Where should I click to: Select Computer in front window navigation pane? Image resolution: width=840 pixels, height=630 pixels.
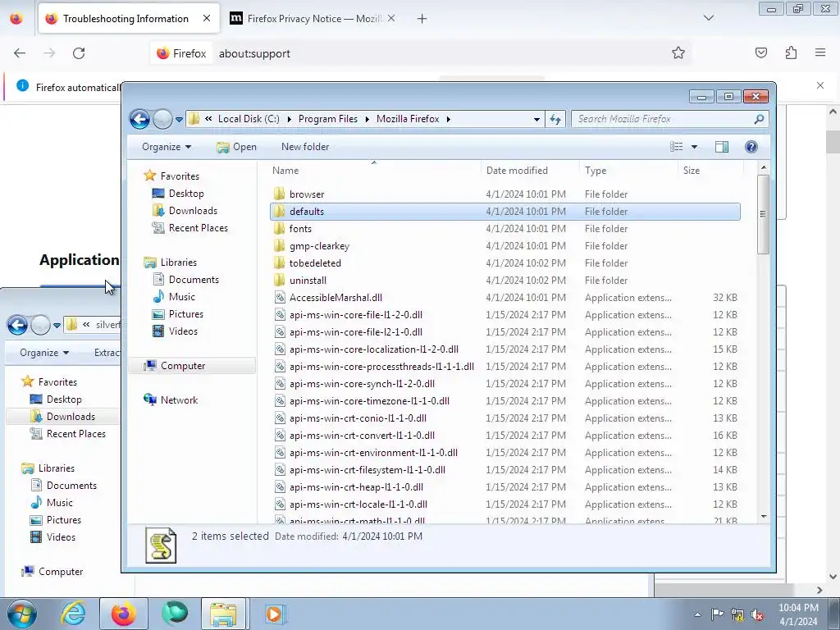coord(183,366)
